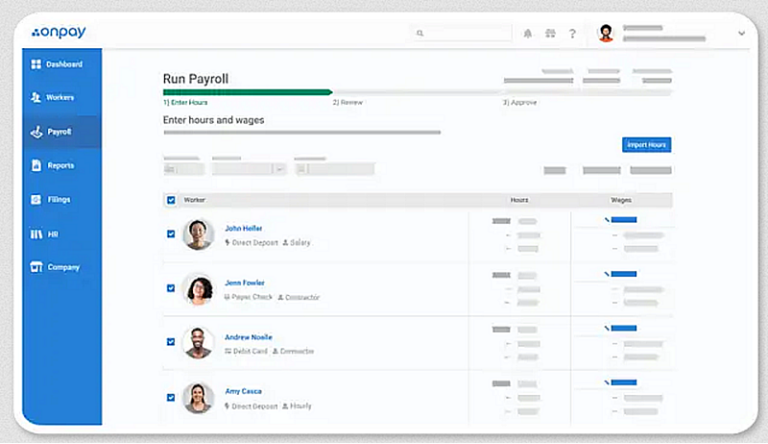
Task: Edit John Heller's wages pencil icon
Action: click(607, 220)
